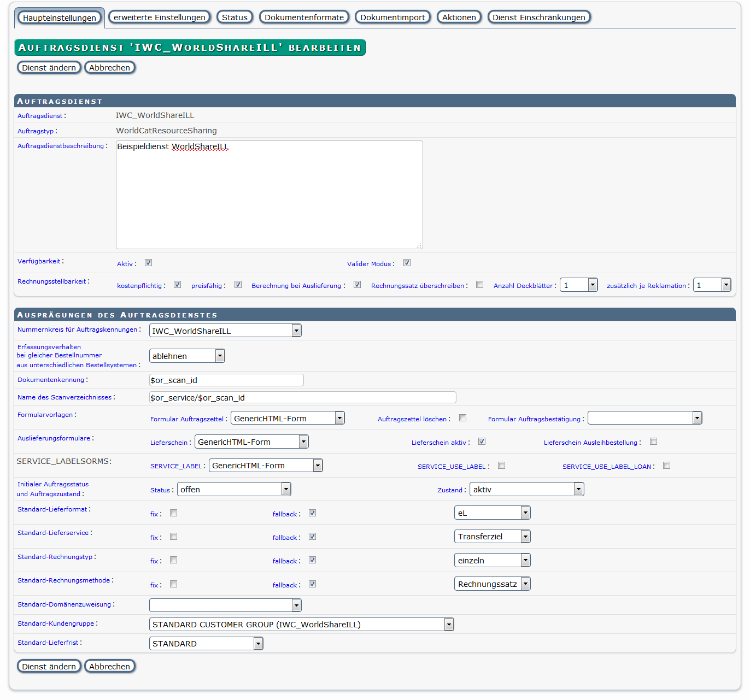Open the Nummernkreis für Auftragskennungen dropdown
The width and height of the screenshot is (750, 700).
pyautogui.click(x=225, y=331)
